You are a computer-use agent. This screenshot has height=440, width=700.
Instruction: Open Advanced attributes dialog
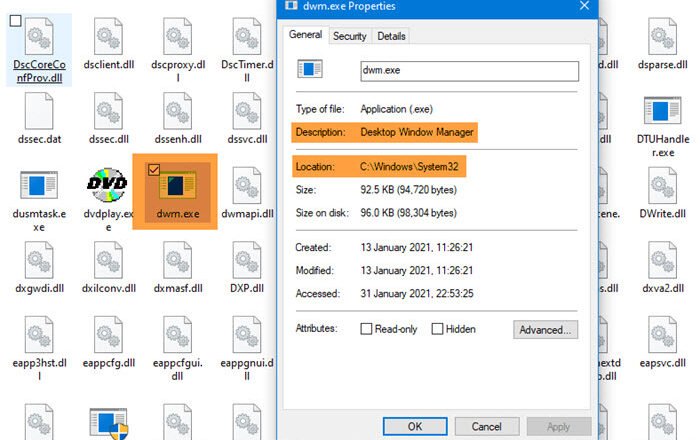(545, 329)
